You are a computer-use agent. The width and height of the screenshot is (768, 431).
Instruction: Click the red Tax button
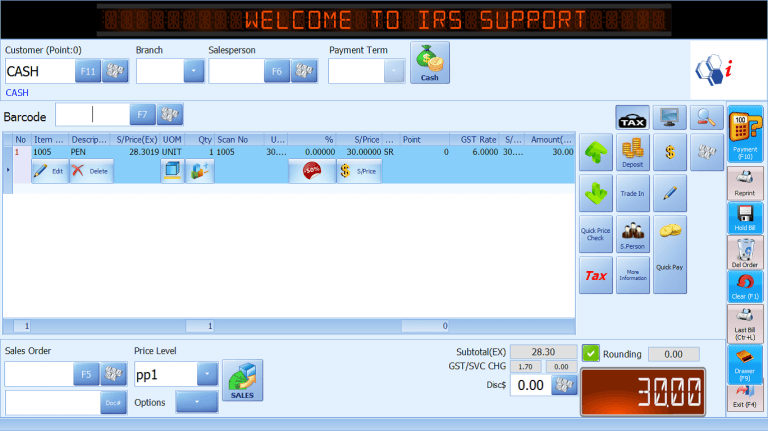[x=596, y=276]
